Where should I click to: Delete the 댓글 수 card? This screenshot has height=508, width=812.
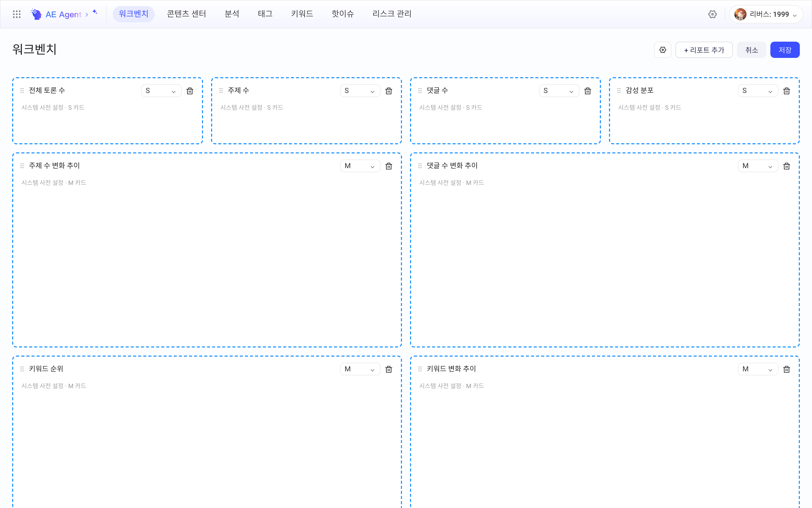[x=588, y=91]
